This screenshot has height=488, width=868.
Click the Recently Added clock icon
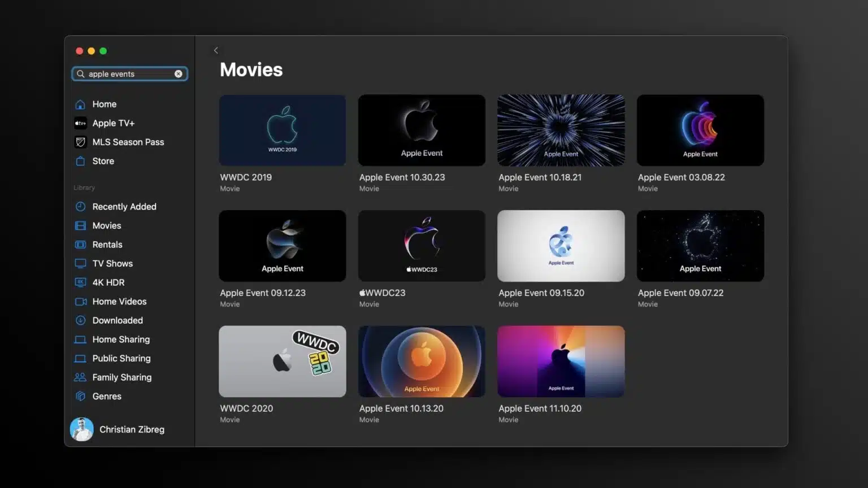click(80, 207)
